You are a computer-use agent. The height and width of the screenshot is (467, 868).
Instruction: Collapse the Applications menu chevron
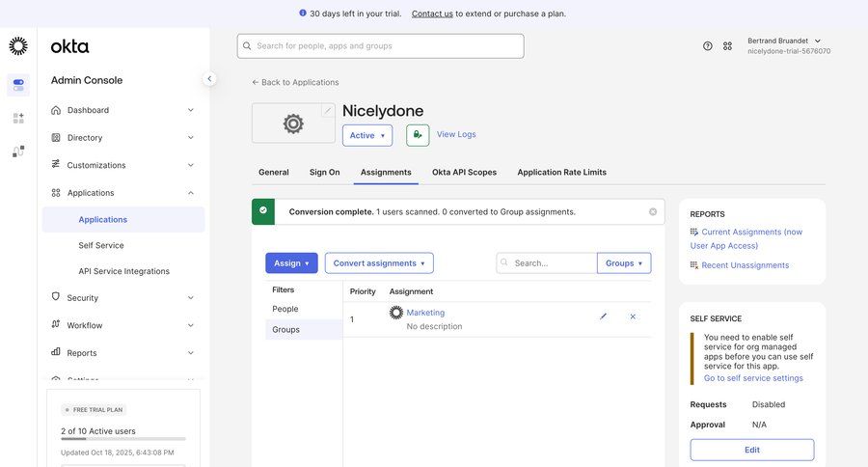[x=190, y=193]
